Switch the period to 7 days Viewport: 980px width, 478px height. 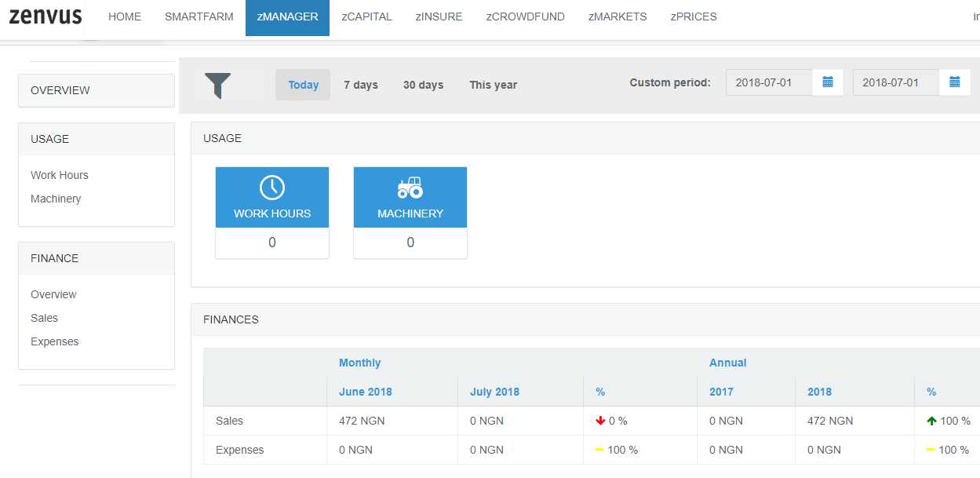[x=361, y=85]
